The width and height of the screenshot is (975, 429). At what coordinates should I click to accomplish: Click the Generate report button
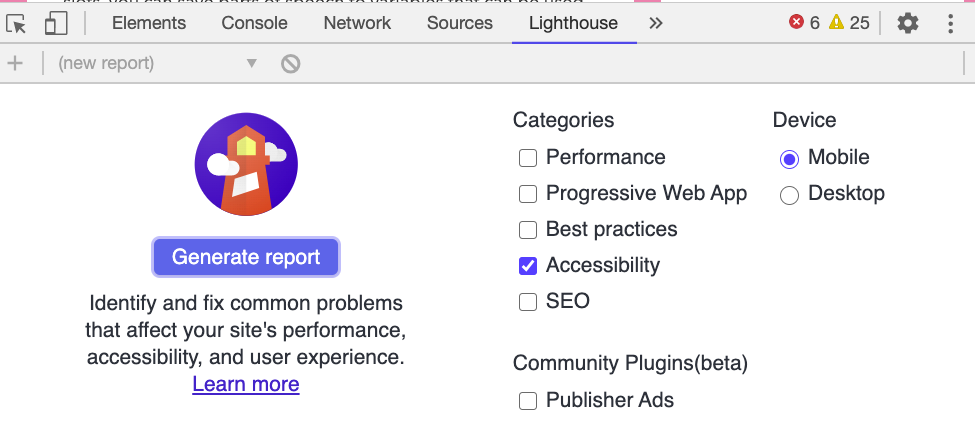(x=246, y=257)
